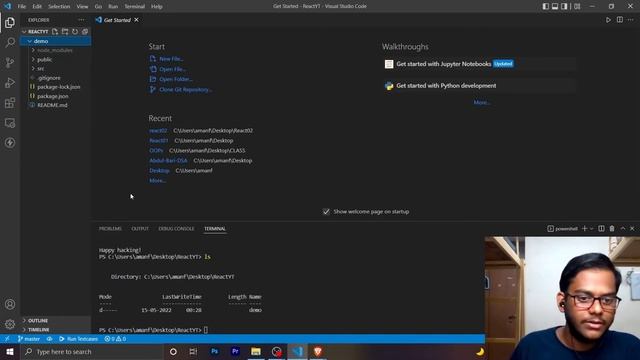The width and height of the screenshot is (640, 360).
Task: Open the Source Control view
Action: [10, 62]
